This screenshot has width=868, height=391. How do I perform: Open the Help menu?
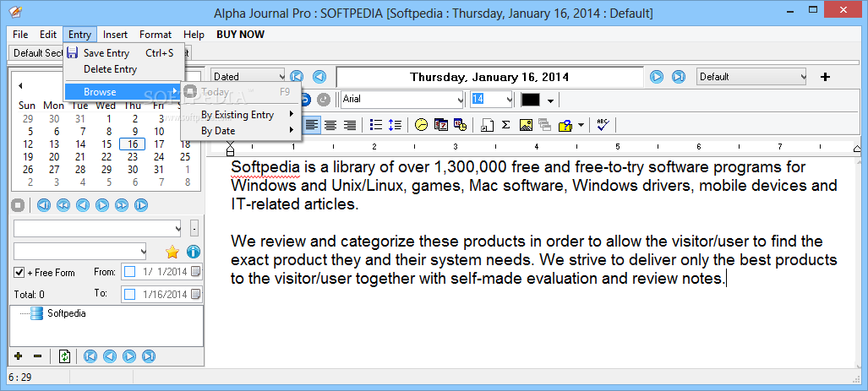[194, 35]
